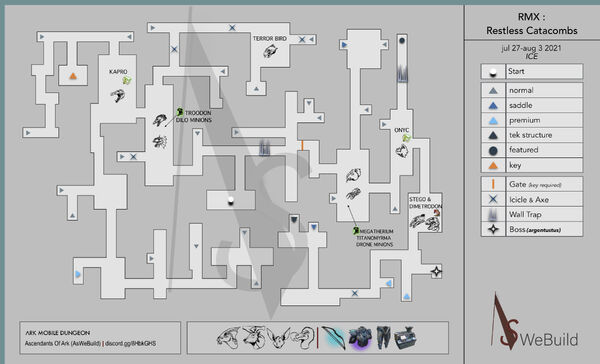Click the 'DILO MINIONS' label

(194, 120)
